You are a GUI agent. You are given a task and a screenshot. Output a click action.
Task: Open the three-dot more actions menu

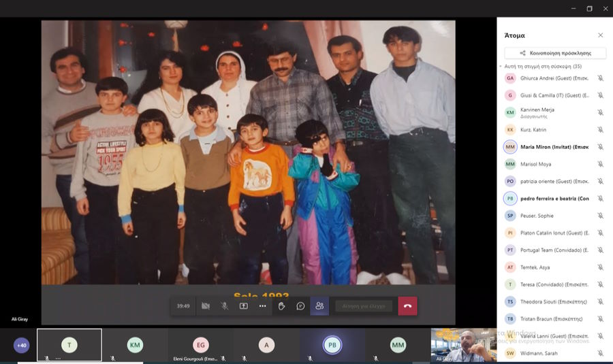(262, 306)
